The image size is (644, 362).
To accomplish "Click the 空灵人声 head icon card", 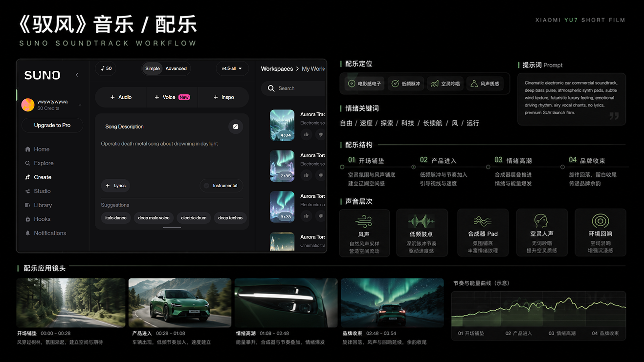I will pos(542,233).
